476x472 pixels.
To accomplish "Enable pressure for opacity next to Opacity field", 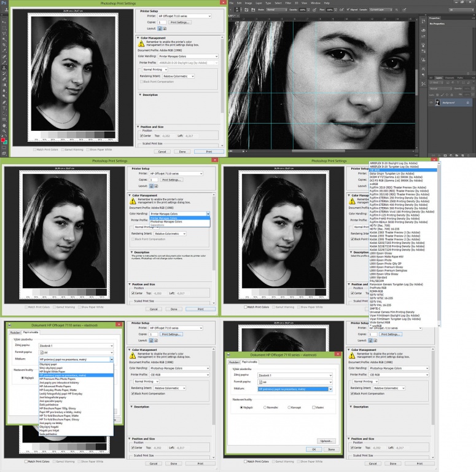I will click(x=314, y=10).
